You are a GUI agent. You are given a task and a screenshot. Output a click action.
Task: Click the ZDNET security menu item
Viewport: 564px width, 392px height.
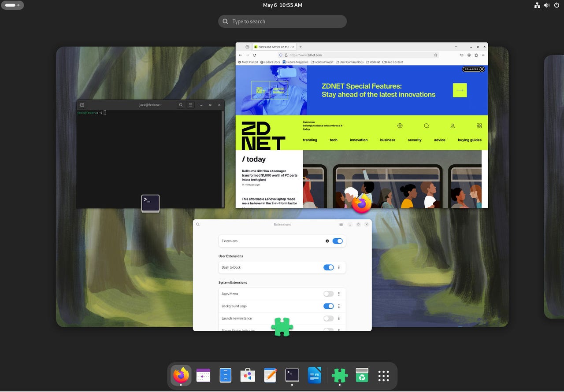tap(415, 140)
